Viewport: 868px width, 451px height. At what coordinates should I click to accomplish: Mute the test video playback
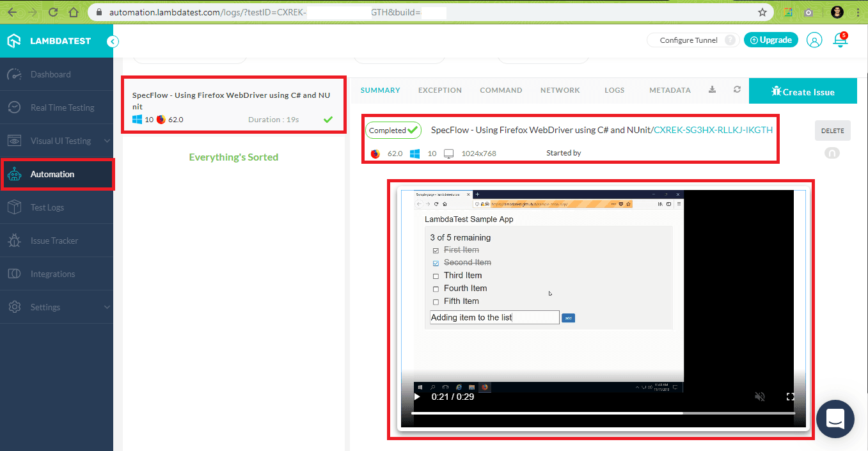coord(760,397)
